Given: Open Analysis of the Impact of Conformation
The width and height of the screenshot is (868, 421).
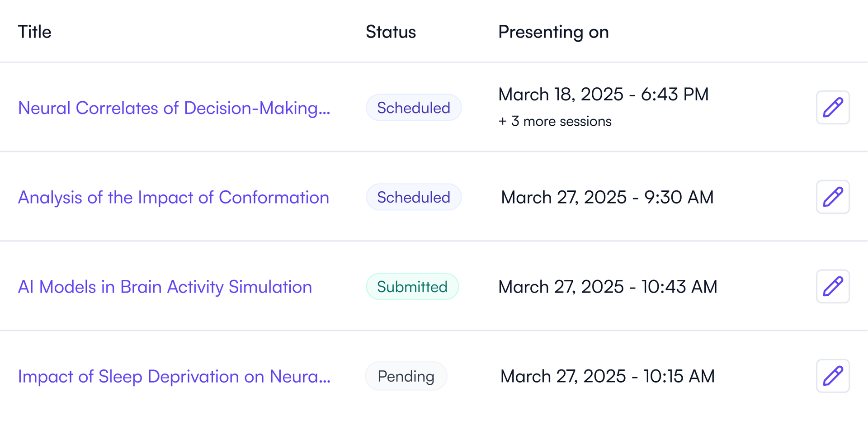Looking at the screenshot, I should pyautogui.click(x=174, y=198).
